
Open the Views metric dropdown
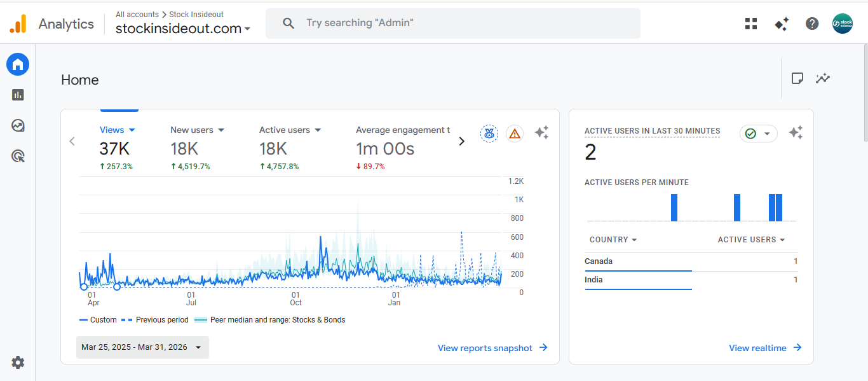tap(118, 130)
